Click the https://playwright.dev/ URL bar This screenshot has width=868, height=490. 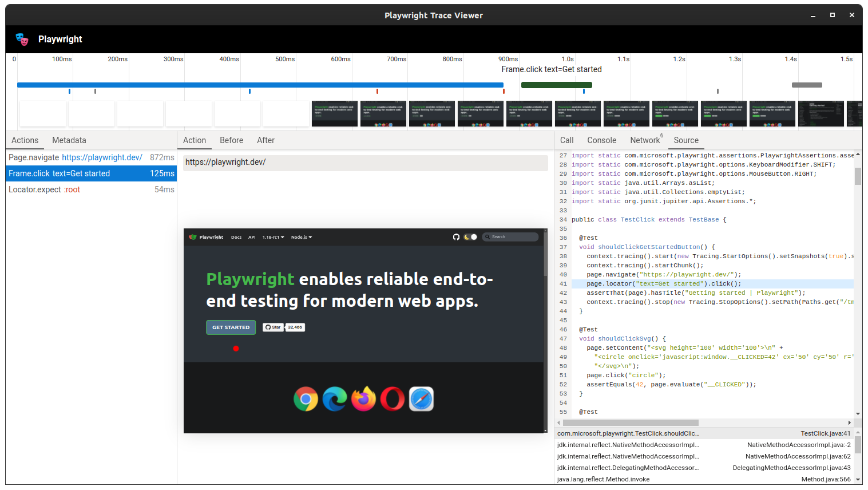[366, 163]
